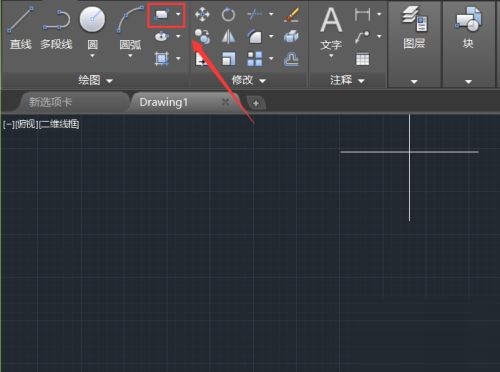The height and width of the screenshot is (372, 500).
Task: Expand the 图层 panel arrow
Action: click(414, 82)
